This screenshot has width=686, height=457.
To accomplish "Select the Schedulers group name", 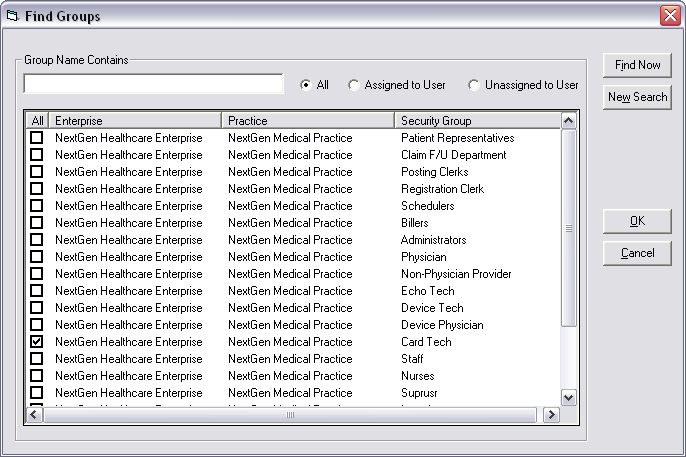I will pyautogui.click(x=427, y=206).
